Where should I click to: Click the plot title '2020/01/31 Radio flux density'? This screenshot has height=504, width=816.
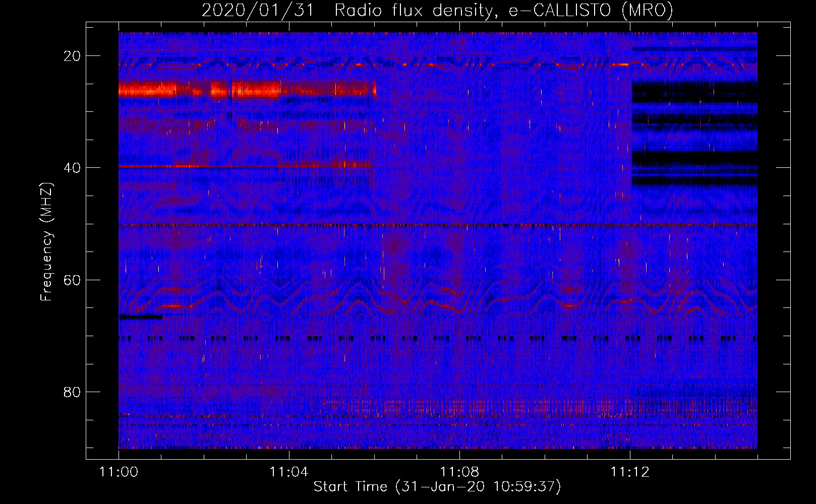(x=437, y=10)
